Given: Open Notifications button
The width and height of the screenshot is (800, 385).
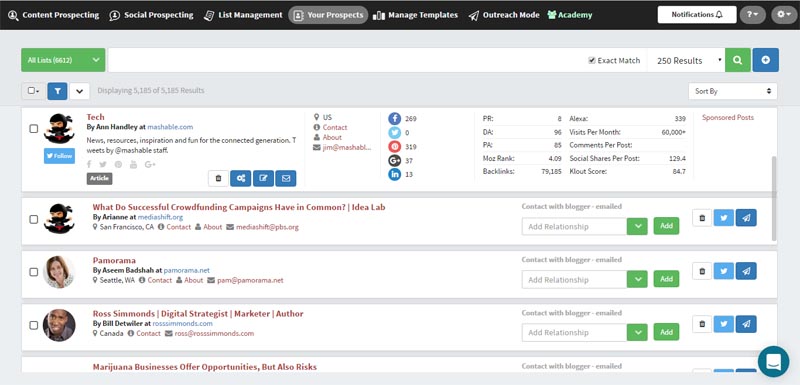Looking at the screenshot, I should point(697,15).
